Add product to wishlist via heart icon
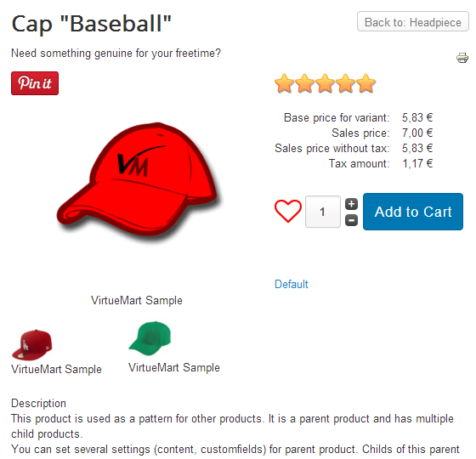476x459 pixels. pyautogui.click(x=288, y=211)
